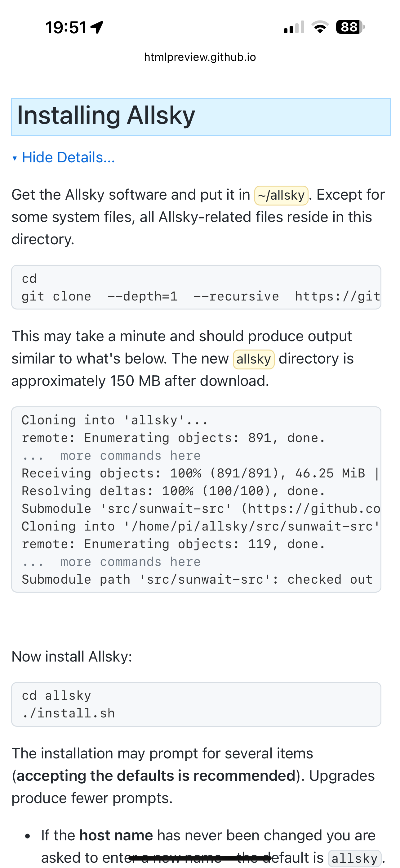Tap the 19:51 clock in status bar
Viewport: 400px width, 868px height.
[66, 27]
